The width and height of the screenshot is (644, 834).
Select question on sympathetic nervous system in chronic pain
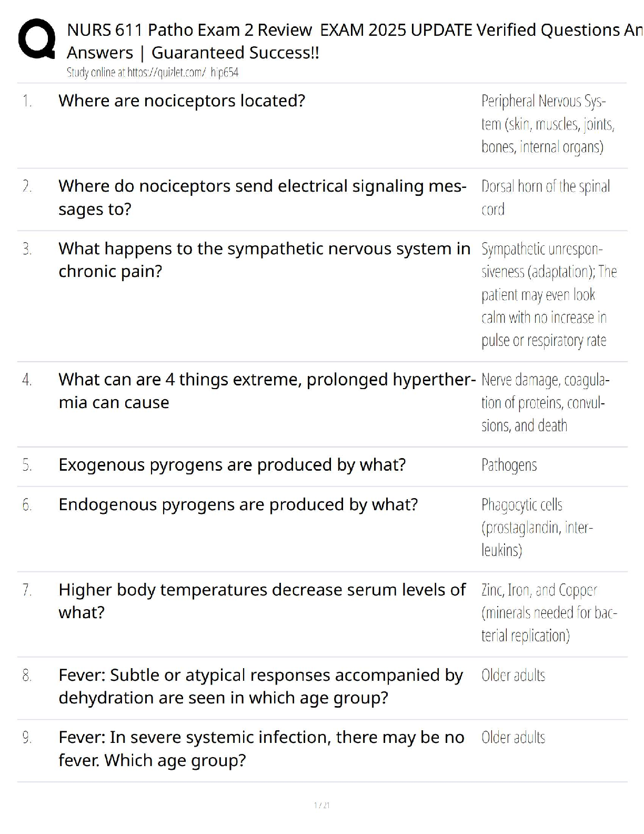pos(264,260)
